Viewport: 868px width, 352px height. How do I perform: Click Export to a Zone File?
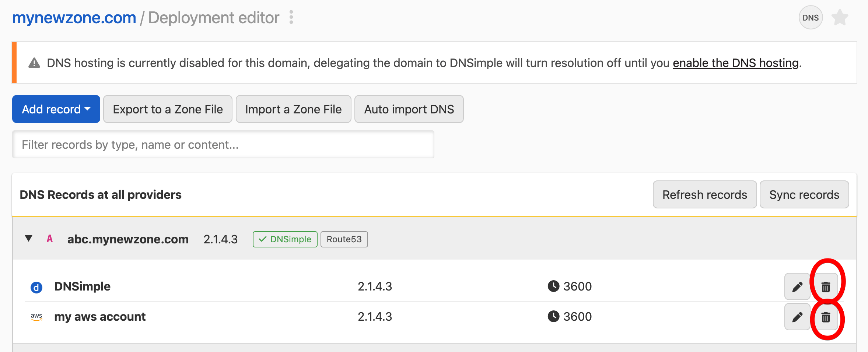(x=168, y=109)
